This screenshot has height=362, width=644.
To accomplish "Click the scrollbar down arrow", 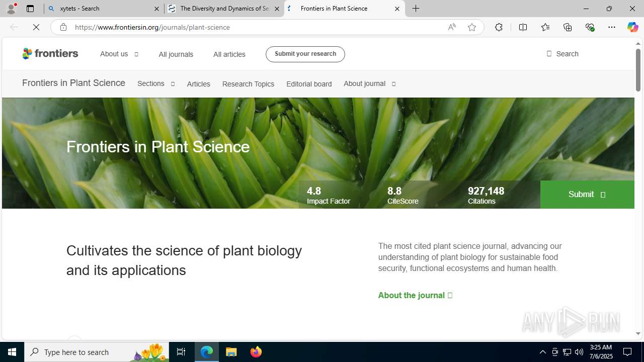I will coord(638,334).
